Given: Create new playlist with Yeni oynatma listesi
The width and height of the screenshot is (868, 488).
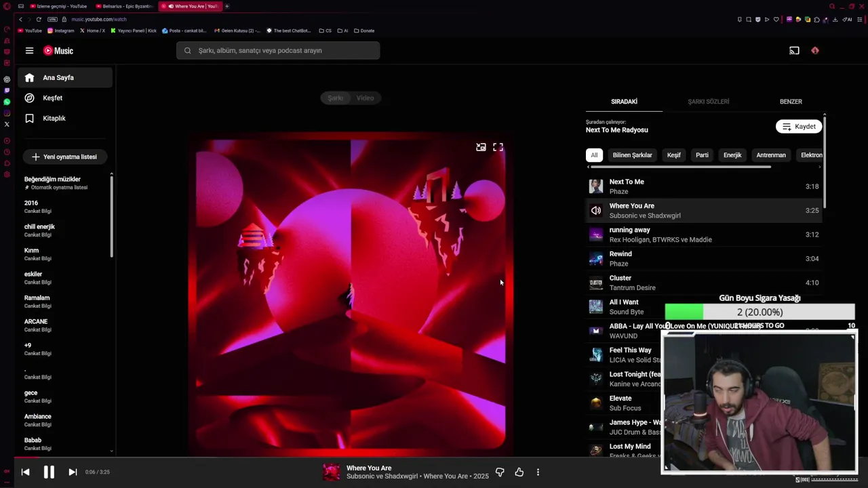Looking at the screenshot, I should point(64,157).
